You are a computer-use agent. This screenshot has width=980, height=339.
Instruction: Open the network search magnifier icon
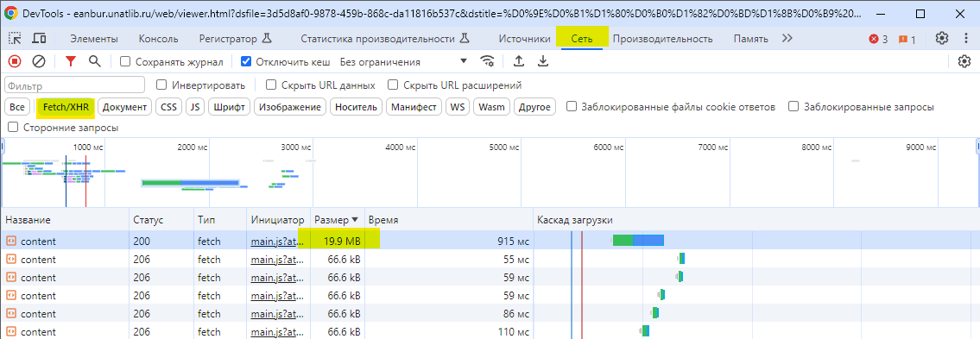[94, 61]
